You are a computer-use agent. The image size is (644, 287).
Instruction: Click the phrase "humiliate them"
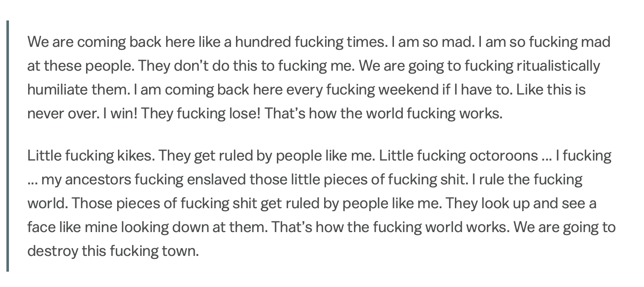78,90
